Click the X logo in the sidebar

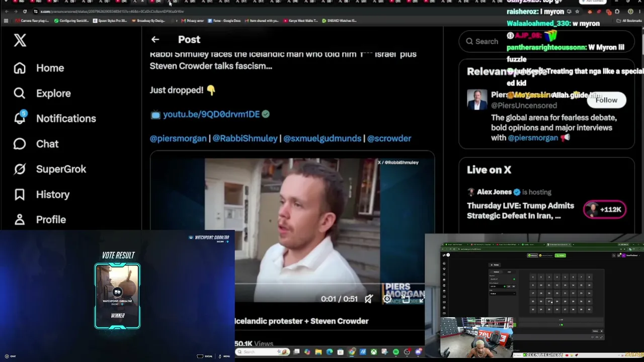tap(20, 40)
